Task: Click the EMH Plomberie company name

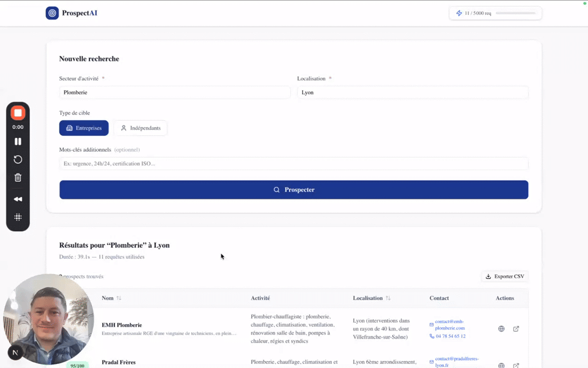Action: click(122, 325)
